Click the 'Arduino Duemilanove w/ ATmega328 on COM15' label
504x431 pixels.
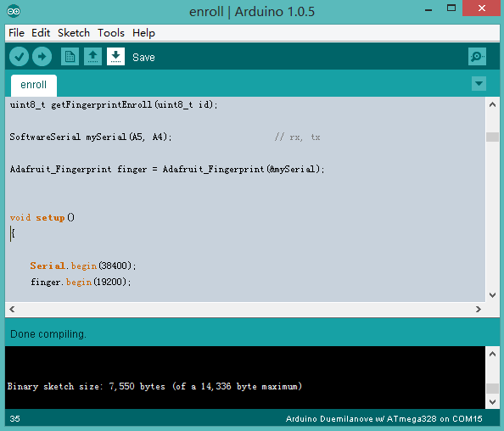pos(384,419)
